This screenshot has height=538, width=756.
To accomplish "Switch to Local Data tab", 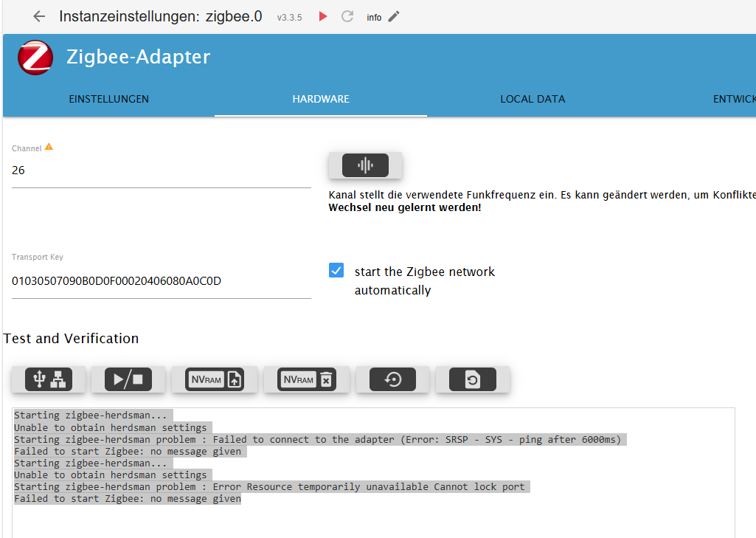I will [x=533, y=99].
